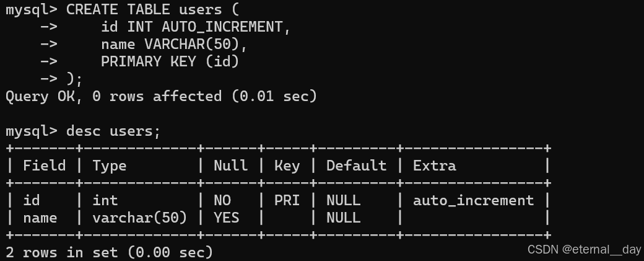Screen dimensions: 644x261
Task: Click the PRIMARY KEY (id) line
Action: [170, 61]
